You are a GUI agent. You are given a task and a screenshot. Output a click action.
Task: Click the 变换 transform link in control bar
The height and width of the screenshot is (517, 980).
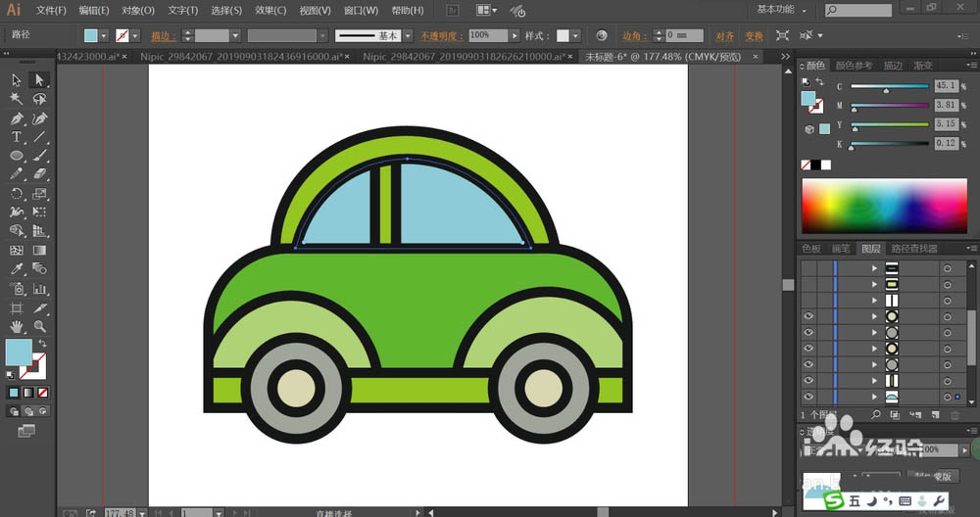pyautogui.click(x=754, y=35)
